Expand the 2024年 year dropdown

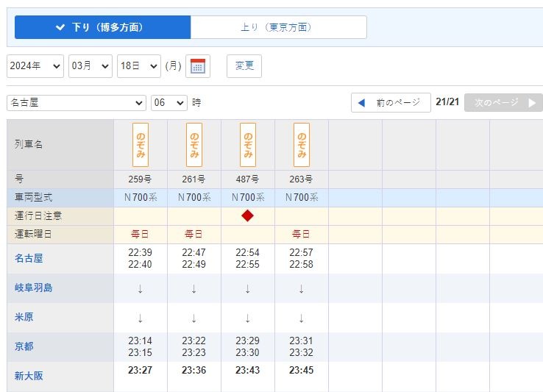(x=35, y=65)
